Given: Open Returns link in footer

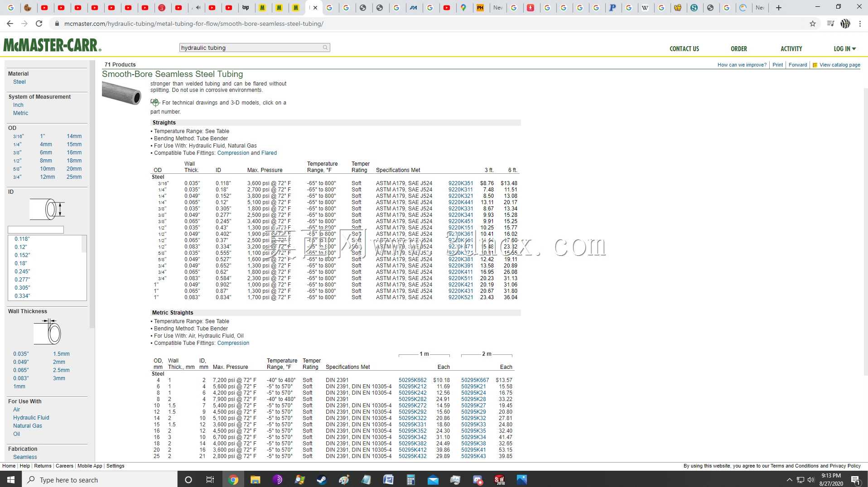Looking at the screenshot, I should [x=43, y=466].
